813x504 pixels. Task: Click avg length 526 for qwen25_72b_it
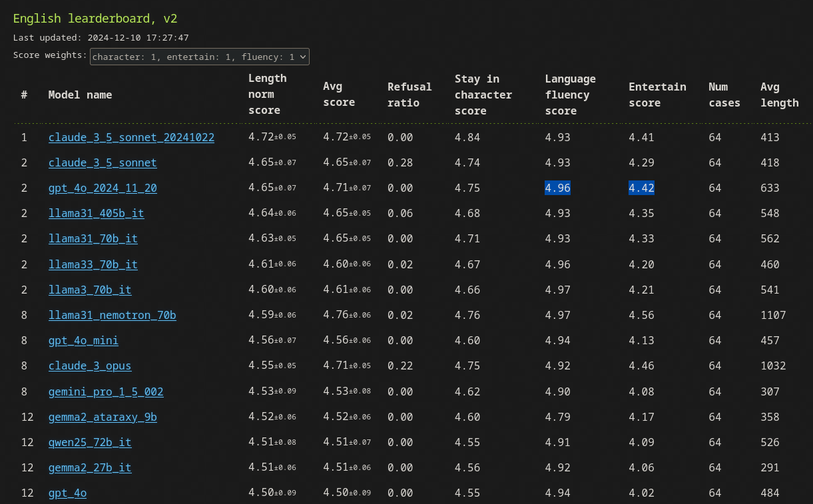[x=770, y=442]
